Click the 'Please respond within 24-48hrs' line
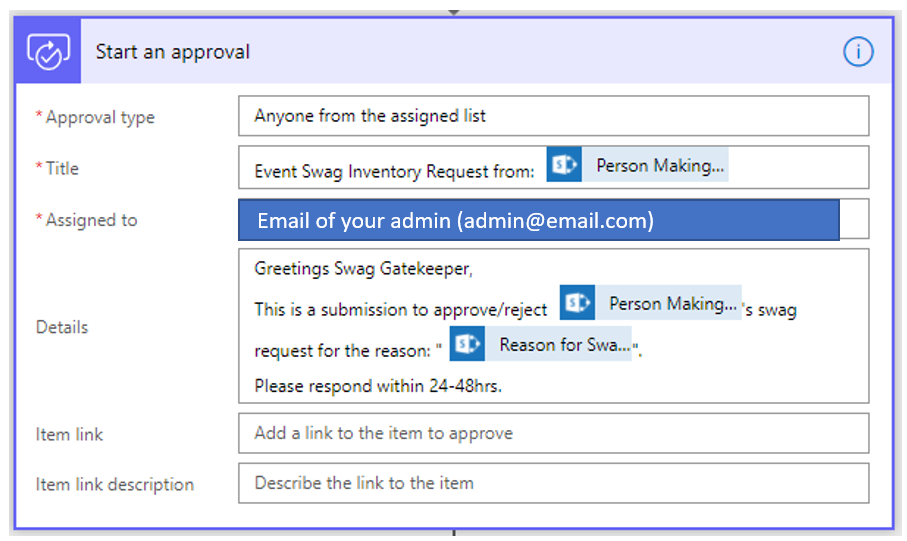The height and width of the screenshot is (541, 907). click(377, 385)
